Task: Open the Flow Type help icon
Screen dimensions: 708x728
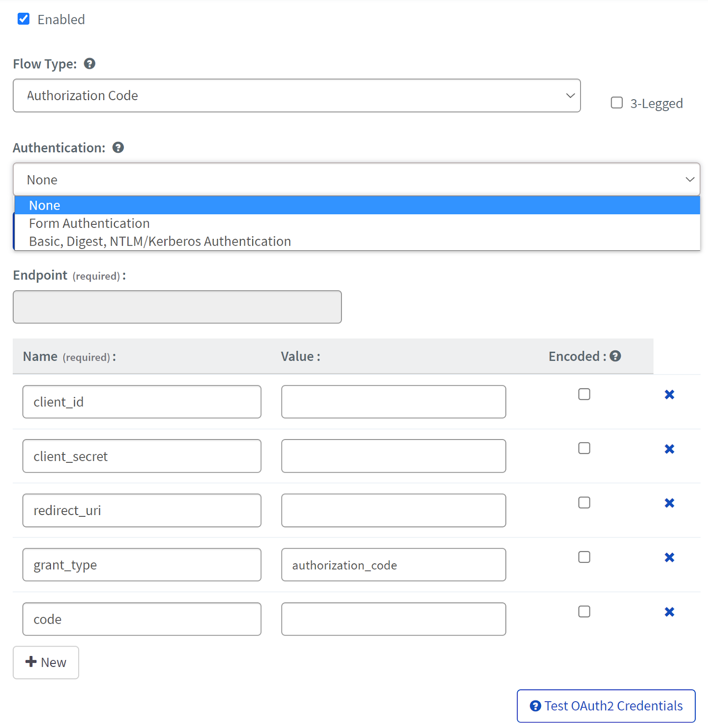Action: pyautogui.click(x=90, y=64)
